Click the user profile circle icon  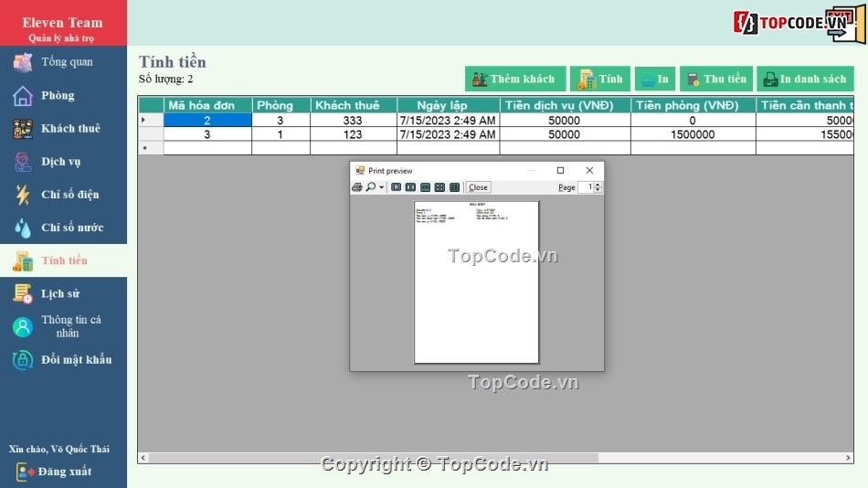(23, 327)
